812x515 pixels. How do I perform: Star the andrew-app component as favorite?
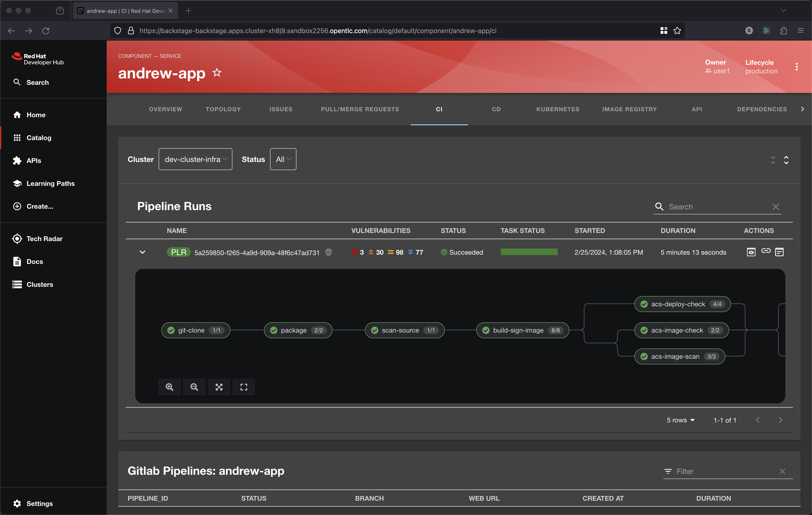217,72
